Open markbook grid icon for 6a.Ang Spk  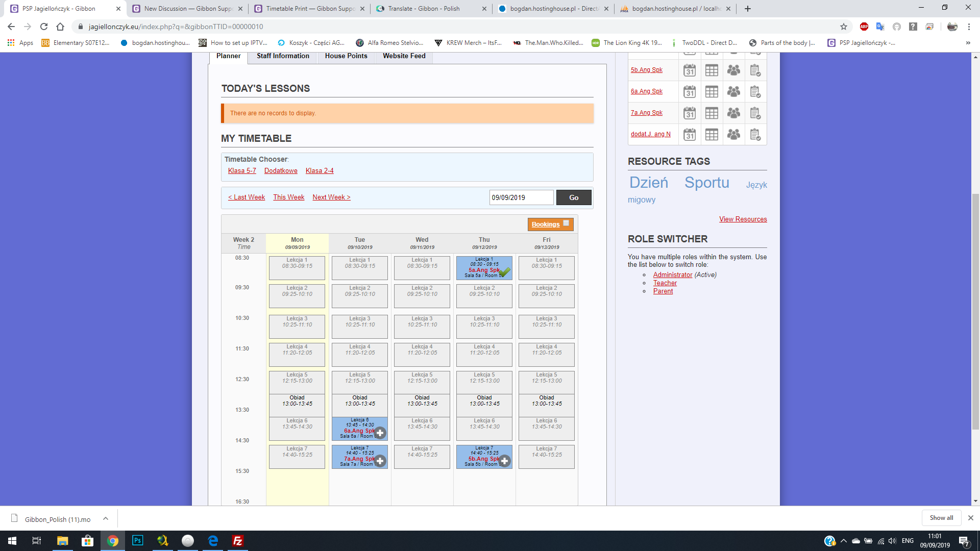tap(712, 92)
